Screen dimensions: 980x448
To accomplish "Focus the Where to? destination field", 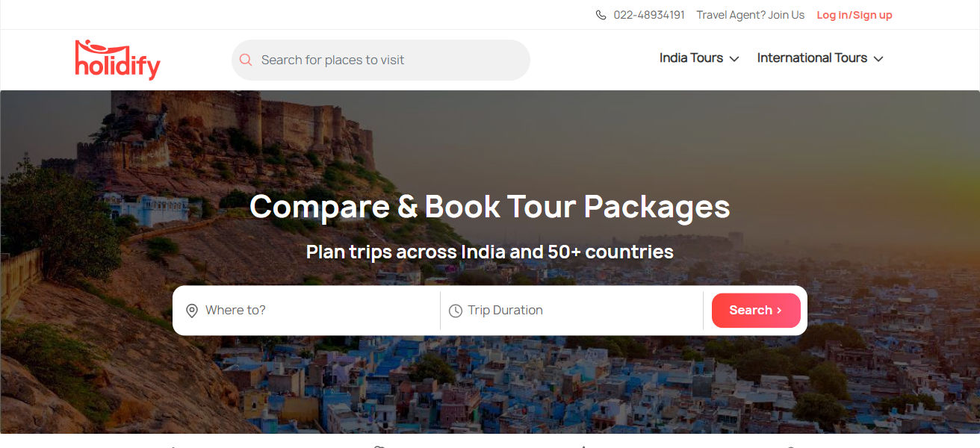I will 306,311.
